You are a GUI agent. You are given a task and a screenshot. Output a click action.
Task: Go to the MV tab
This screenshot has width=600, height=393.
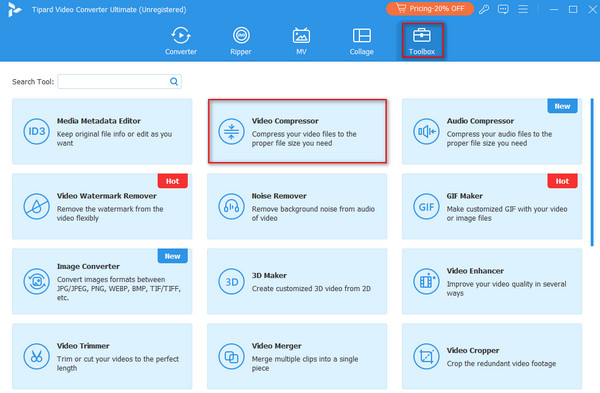301,41
